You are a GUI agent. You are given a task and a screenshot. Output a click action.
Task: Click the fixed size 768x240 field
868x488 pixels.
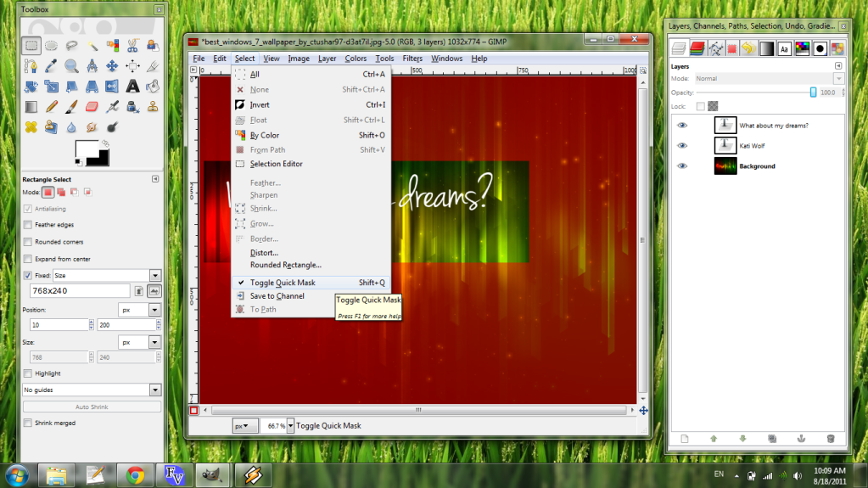coord(80,291)
